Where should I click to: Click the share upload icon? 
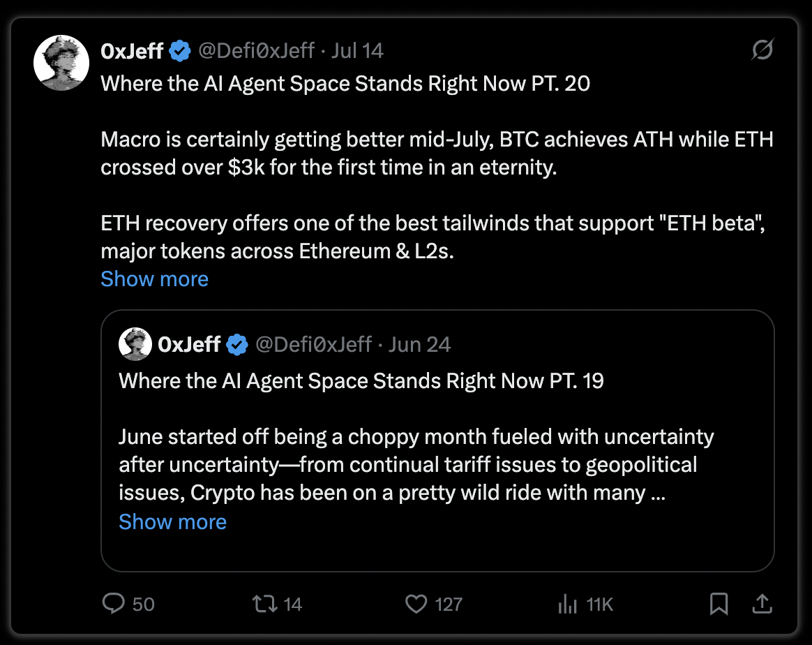pos(762,604)
